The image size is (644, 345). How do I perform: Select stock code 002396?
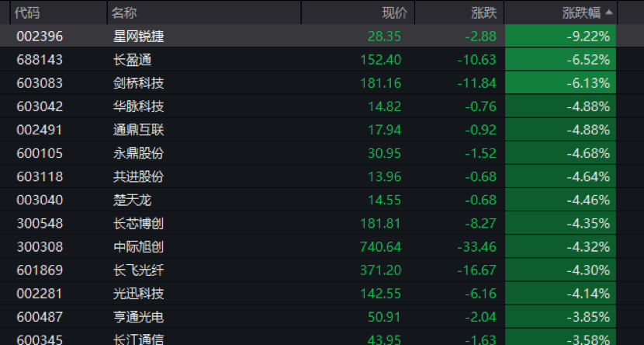pyautogui.click(x=40, y=37)
